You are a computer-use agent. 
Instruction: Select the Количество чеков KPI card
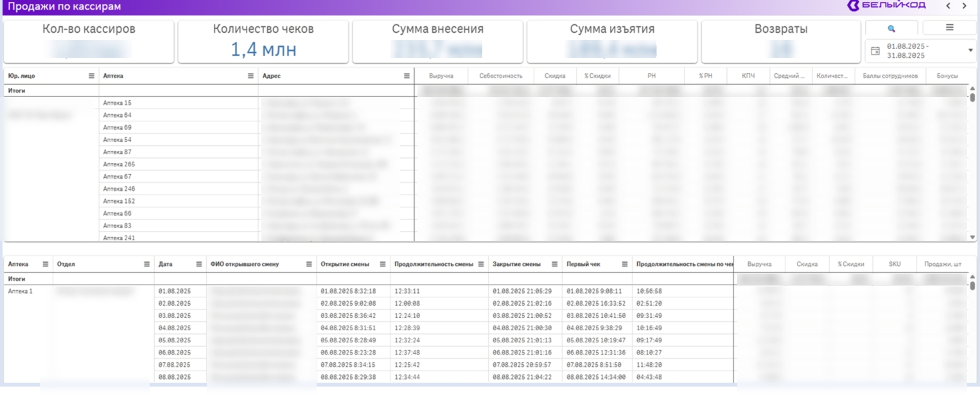click(x=263, y=42)
